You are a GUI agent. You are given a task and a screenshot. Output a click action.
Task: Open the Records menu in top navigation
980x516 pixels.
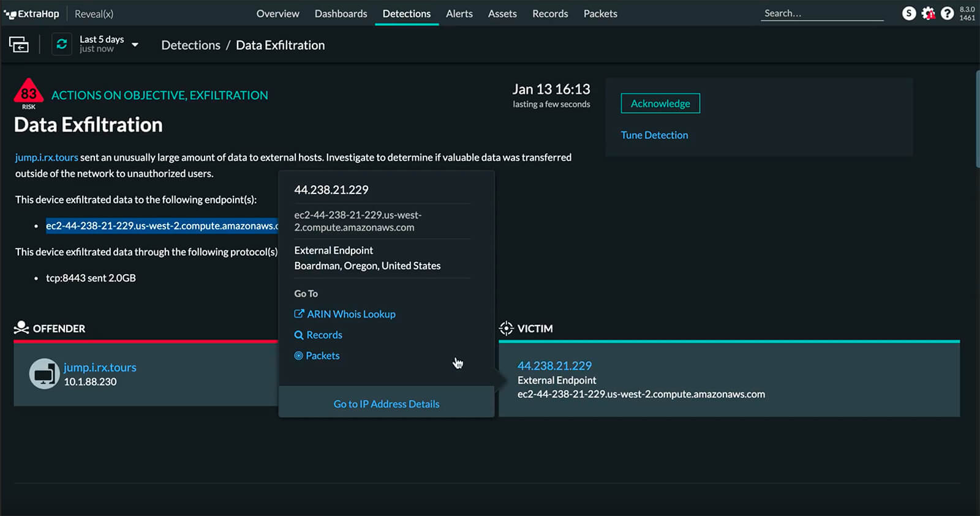coord(550,13)
